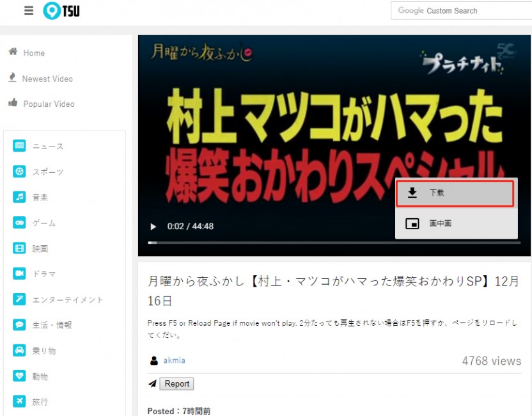Image resolution: width=532 pixels, height=416 pixels.
Task: Open the ゲーム category
Action: point(44,223)
